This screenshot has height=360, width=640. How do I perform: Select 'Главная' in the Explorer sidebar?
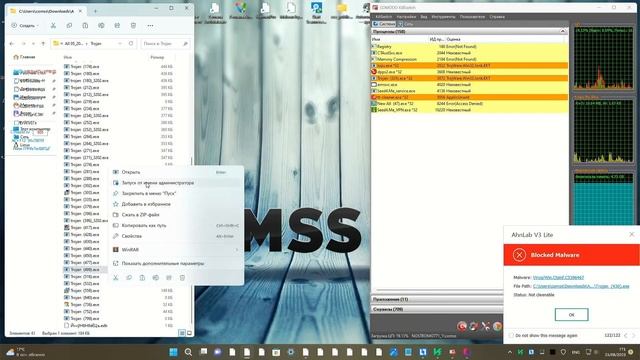(24, 57)
